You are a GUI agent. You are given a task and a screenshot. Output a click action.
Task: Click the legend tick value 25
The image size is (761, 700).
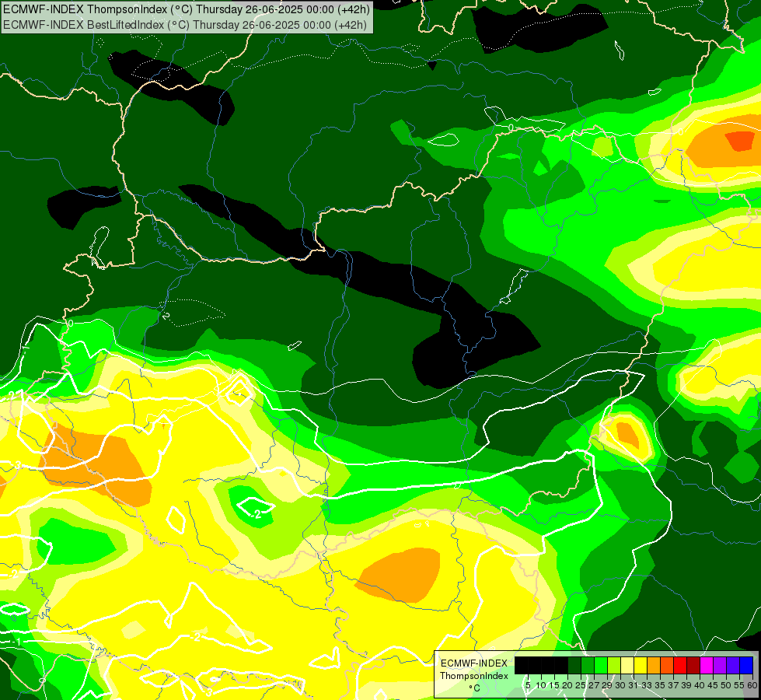[x=581, y=685]
